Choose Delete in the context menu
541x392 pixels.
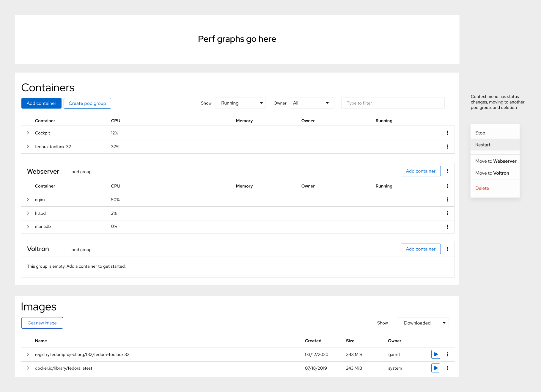point(495,188)
